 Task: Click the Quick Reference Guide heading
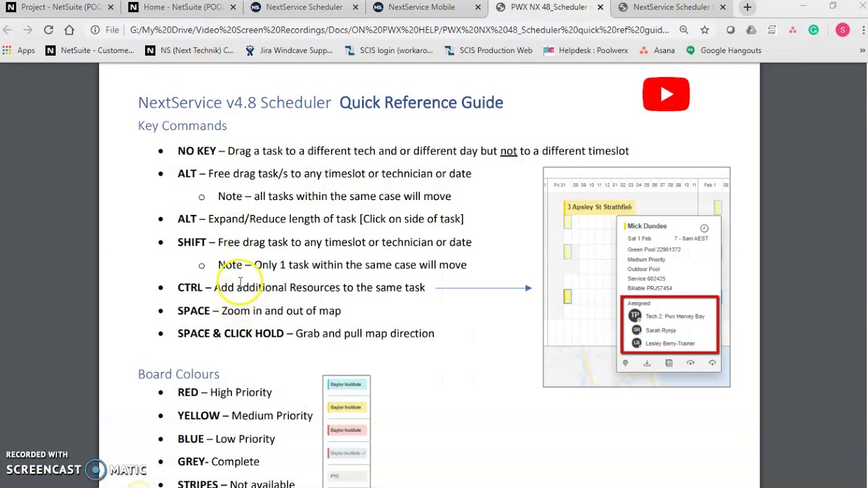pyautogui.click(x=421, y=102)
